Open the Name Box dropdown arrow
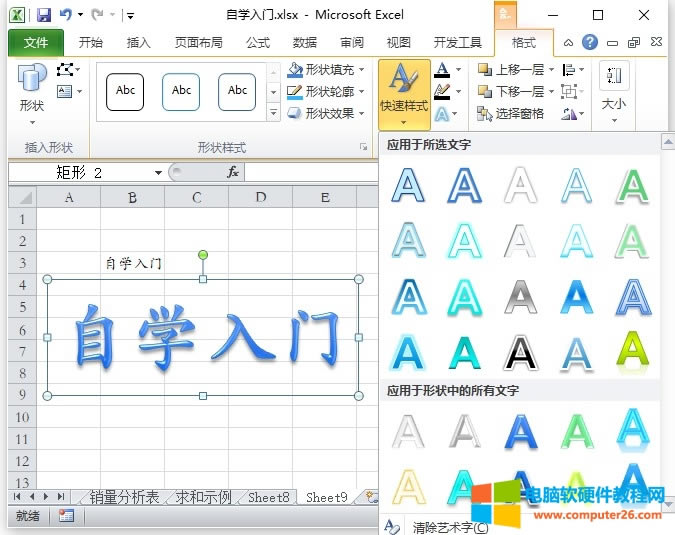The width and height of the screenshot is (675, 535). pos(158,172)
